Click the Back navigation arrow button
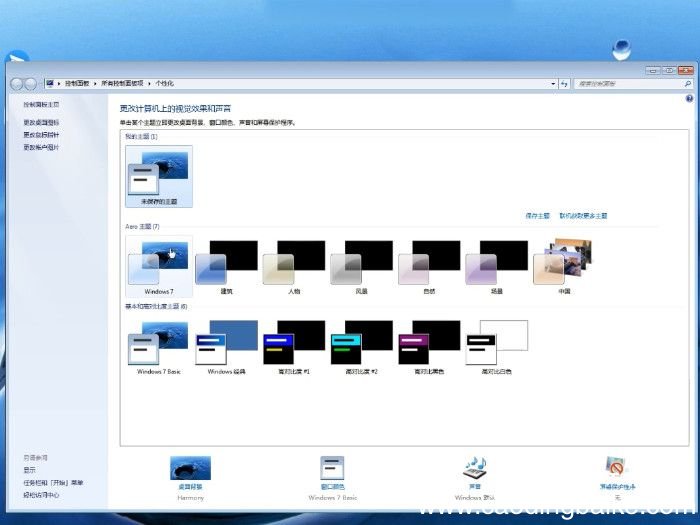This screenshot has width=700, height=525. 17,83
